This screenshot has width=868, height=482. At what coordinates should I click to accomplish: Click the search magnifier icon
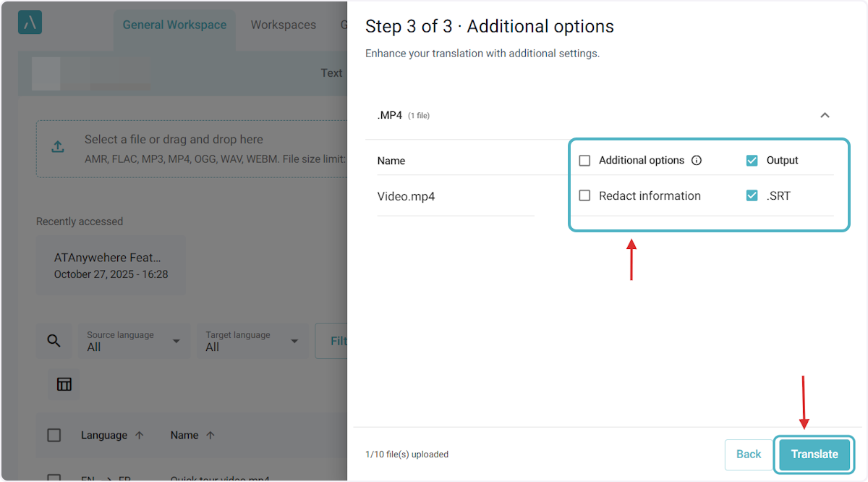point(54,341)
